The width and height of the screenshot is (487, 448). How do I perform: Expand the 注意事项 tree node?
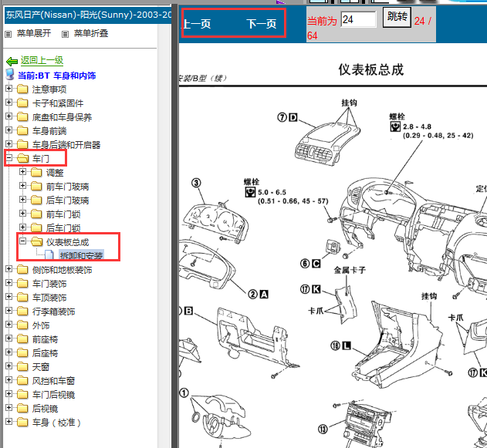[x=8, y=89]
